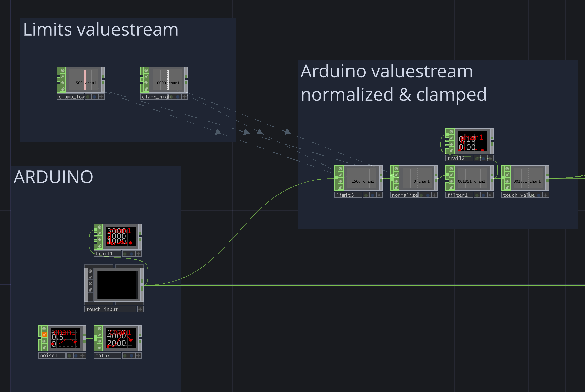The width and height of the screenshot is (585, 392).
Task: Click the filter1 name label
Action: click(x=459, y=195)
